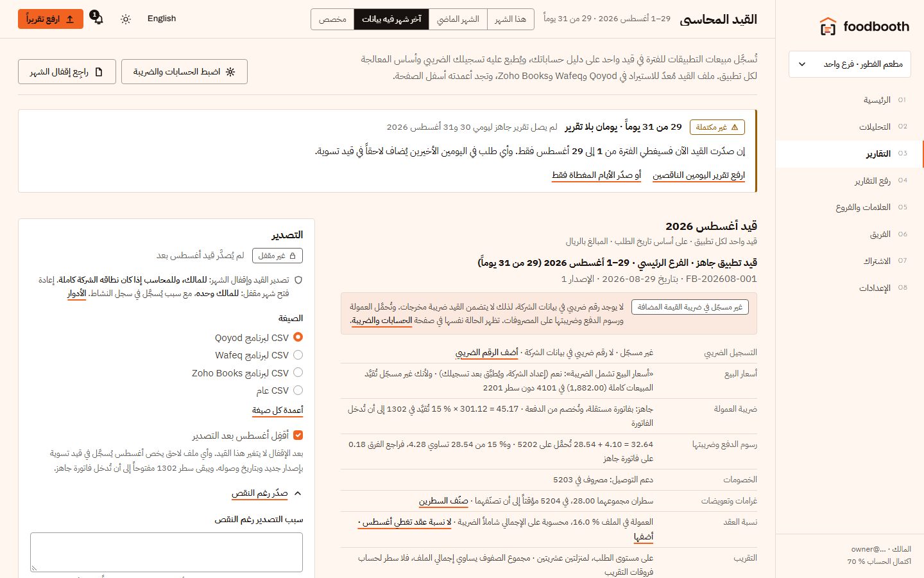Click the رسوم الدفع وضريبتها row label
Screen dimensions: 924x578
click(724, 444)
